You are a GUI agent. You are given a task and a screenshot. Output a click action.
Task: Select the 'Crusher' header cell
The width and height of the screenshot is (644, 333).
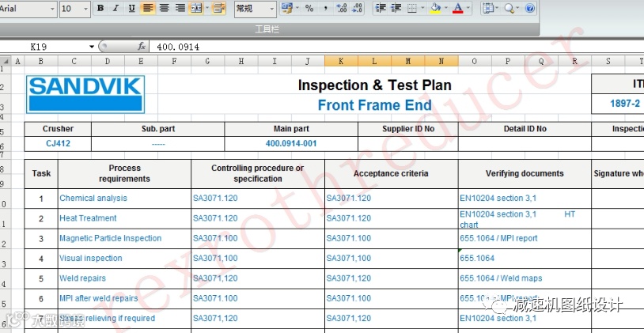(x=58, y=129)
